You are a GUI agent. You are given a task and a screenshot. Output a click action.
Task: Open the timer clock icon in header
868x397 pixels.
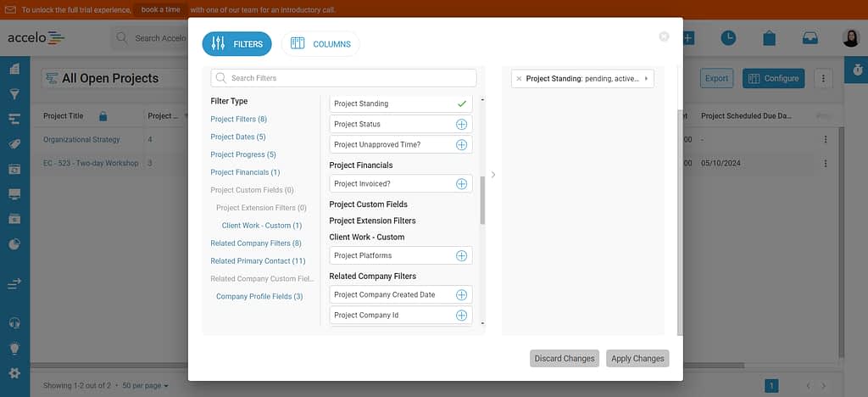pyautogui.click(x=728, y=37)
